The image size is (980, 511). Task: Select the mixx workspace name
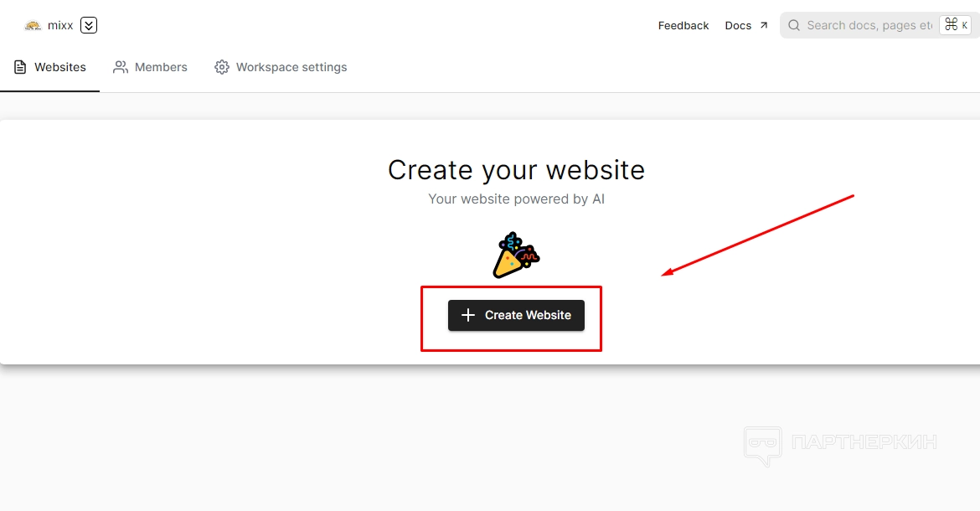pyautogui.click(x=60, y=26)
